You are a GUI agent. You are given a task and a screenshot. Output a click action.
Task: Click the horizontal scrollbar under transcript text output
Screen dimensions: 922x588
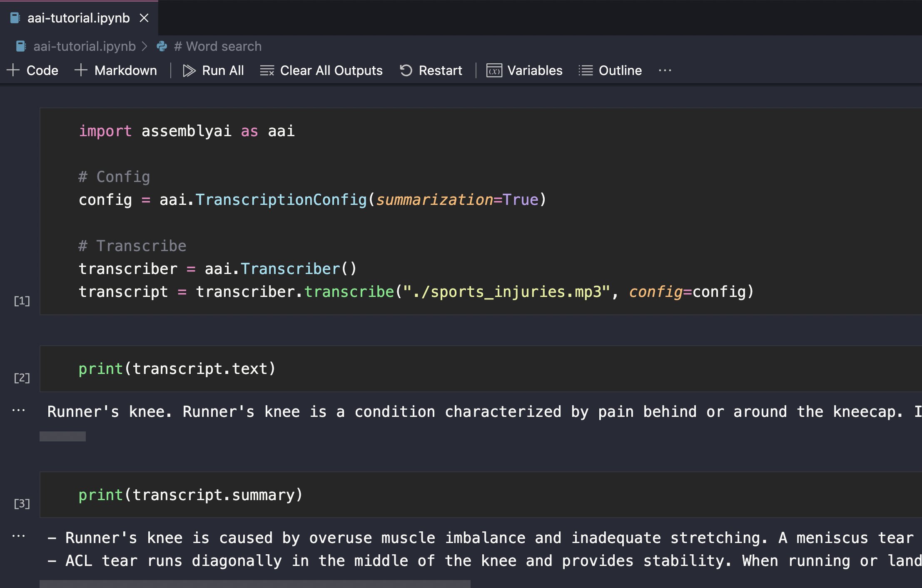[x=63, y=436]
